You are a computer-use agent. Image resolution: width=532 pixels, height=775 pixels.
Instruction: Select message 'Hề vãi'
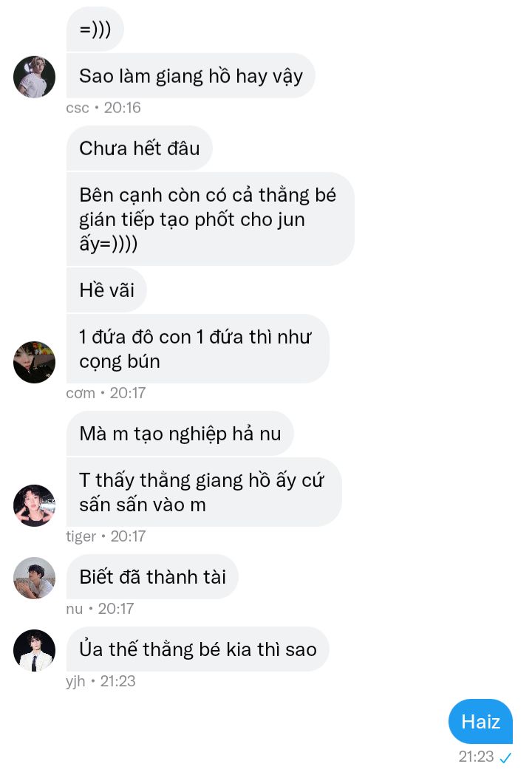(x=106, y=290)
